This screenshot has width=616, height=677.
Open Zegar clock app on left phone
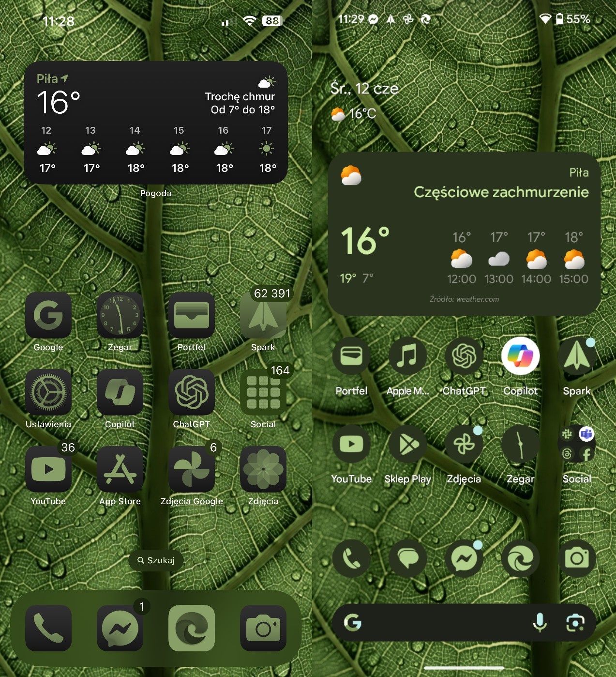tap(120, 315)
